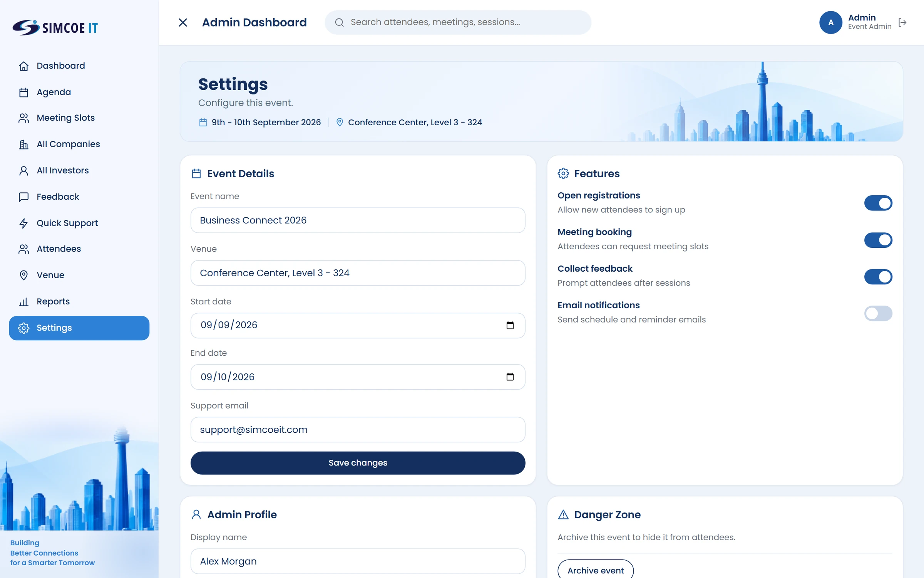Turn off the Meeting booking toggle
Screen dimensions: 924x578
(878, 240)
